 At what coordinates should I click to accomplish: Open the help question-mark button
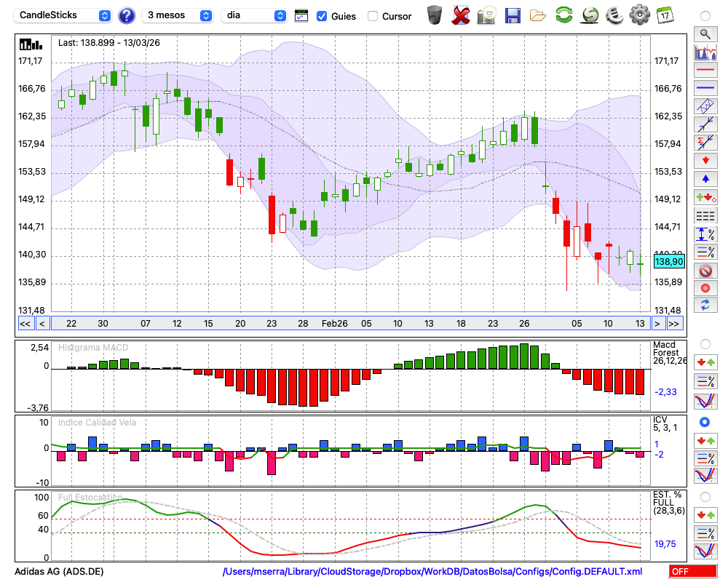126,16
